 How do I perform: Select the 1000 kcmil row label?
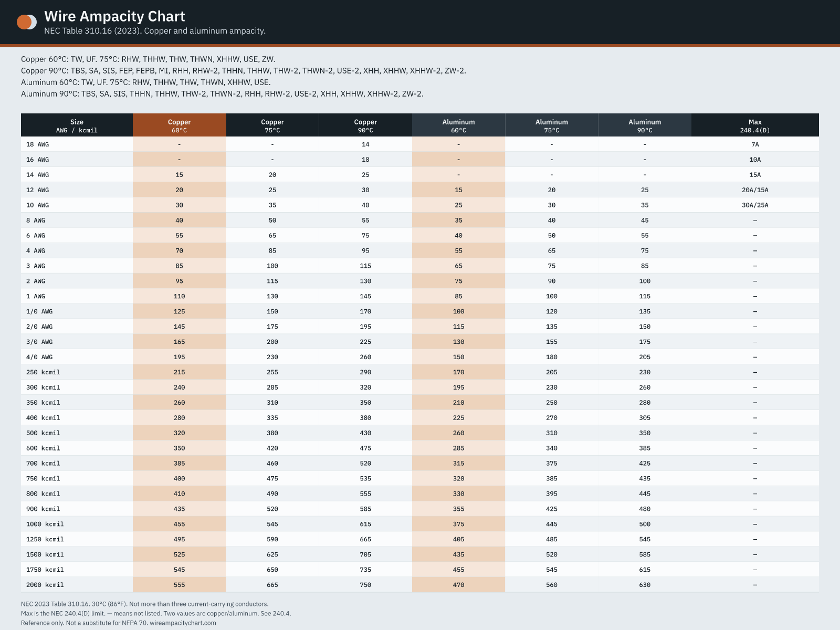[x=45, y=525]
